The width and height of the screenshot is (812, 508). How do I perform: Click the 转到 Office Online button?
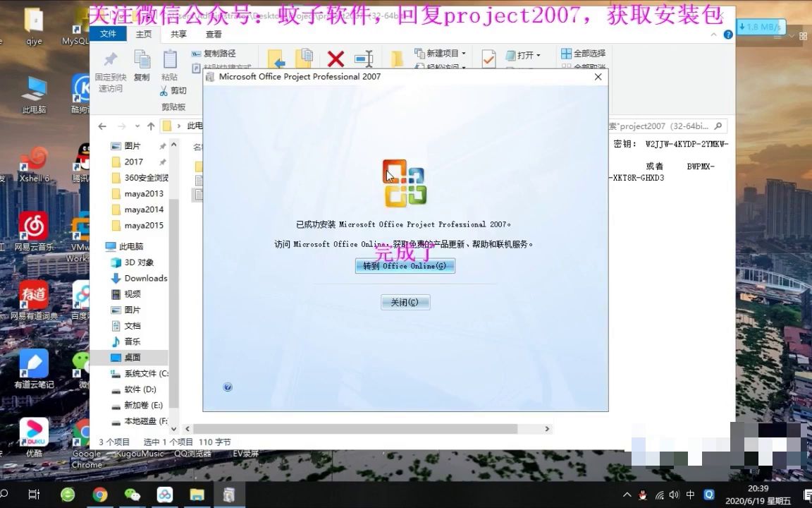pyautogui.click(x=405, y=266)
